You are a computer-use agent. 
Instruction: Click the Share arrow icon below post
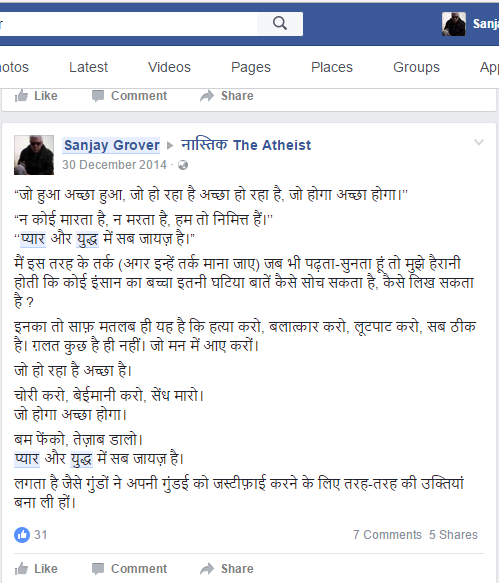[x=207, y=568]
